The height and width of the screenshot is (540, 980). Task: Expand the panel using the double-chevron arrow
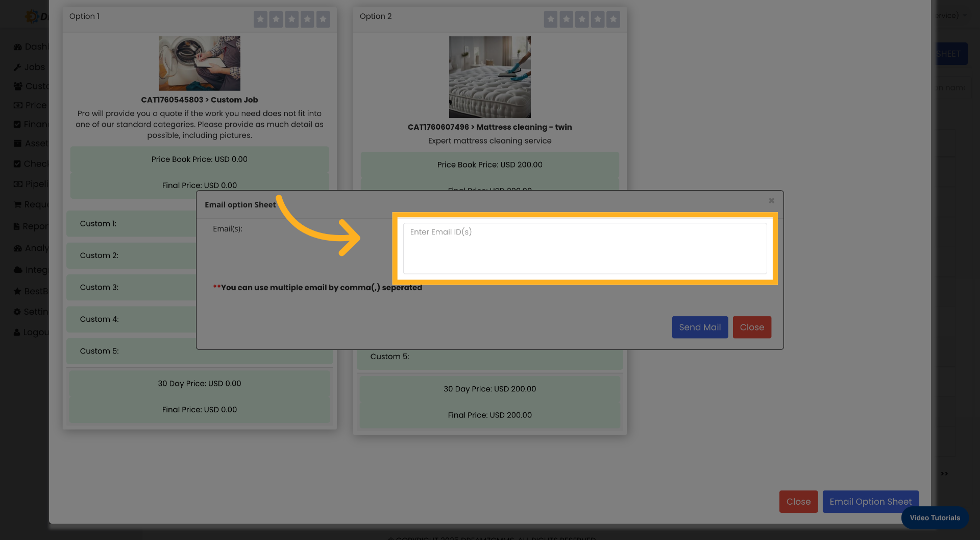click(944, 474)
